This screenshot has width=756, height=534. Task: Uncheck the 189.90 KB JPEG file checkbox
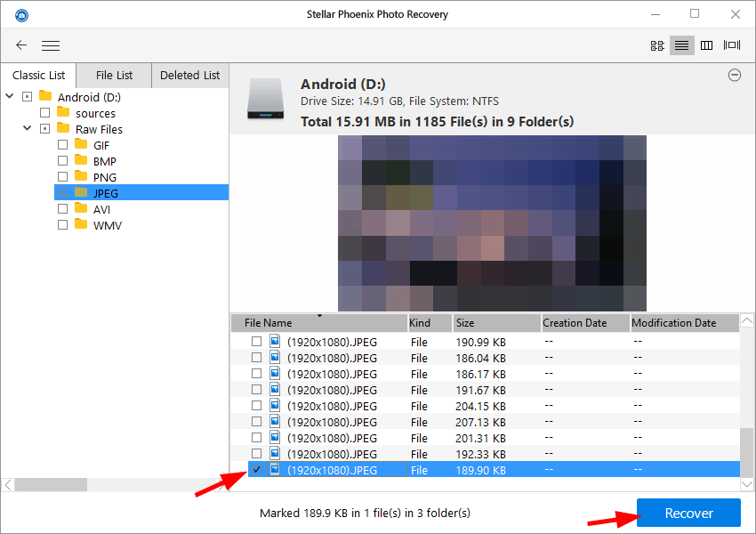pyautogui.click(x=256, y=469)
